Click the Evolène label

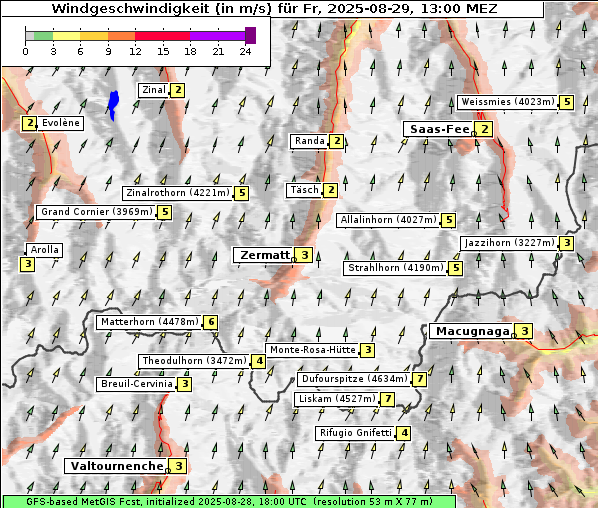click(61, 123)
